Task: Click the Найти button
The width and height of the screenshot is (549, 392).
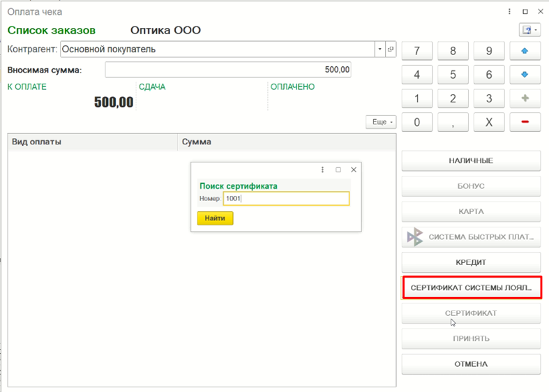Action: [x=215, y=218]
